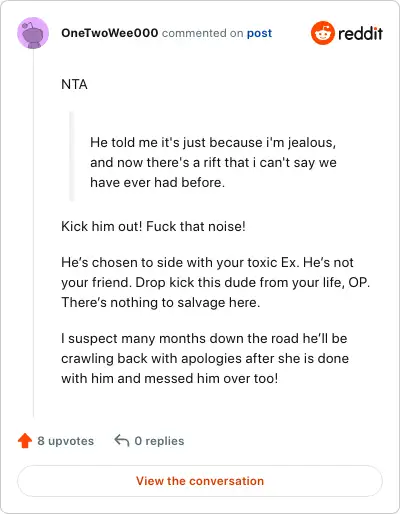Click the "View the conversation" button
Image resolution: width=400 pixels, height=514 pixels.
pyautogui.click(x=200, y=481)
